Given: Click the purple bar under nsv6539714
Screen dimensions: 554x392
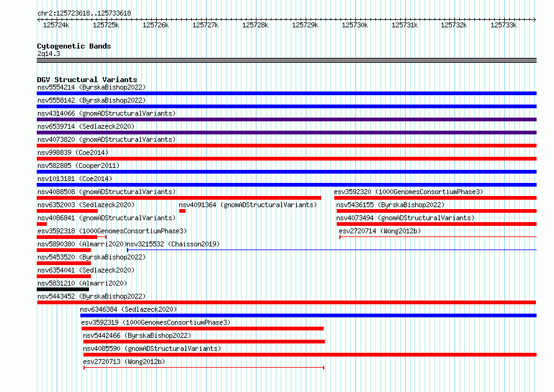Looking at the screenshot, I should [286, 133].
